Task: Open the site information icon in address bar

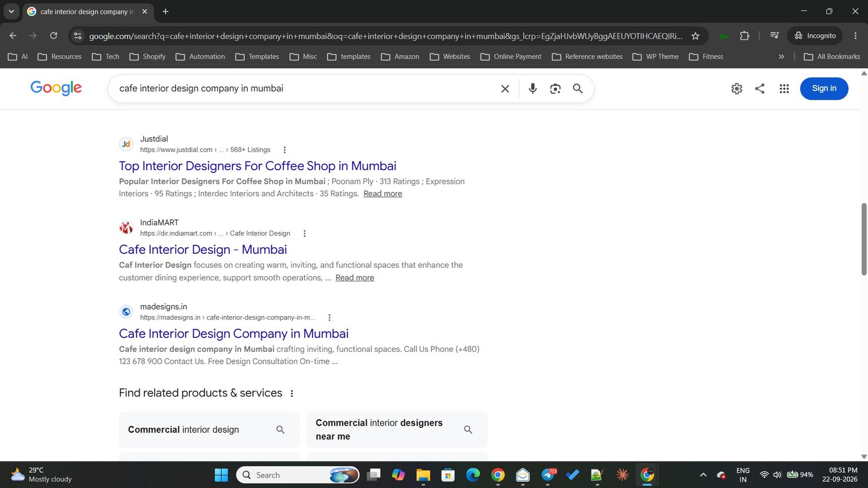Action: click(x=78, y=36)
